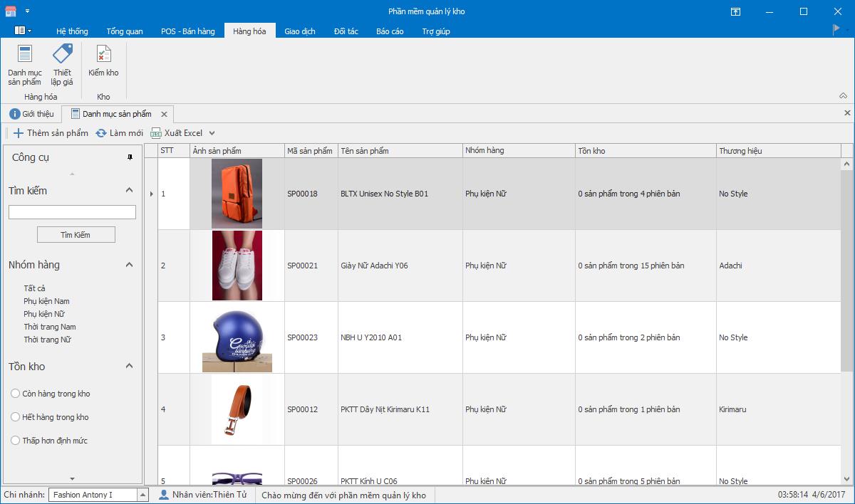The width and height of the screenshot is (855, 504).
Task: Open the POS - Bán hàng tab
Action: [187, 31]
